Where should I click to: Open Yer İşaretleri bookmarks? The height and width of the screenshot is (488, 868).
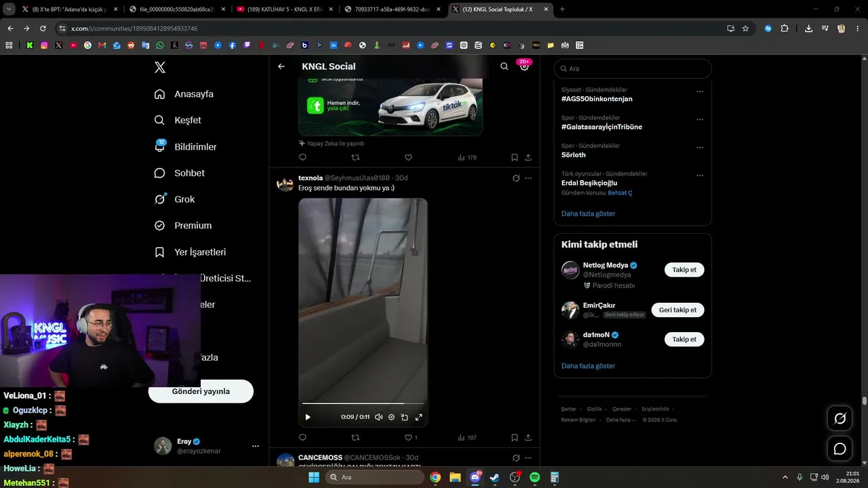[x=191, y=252]
